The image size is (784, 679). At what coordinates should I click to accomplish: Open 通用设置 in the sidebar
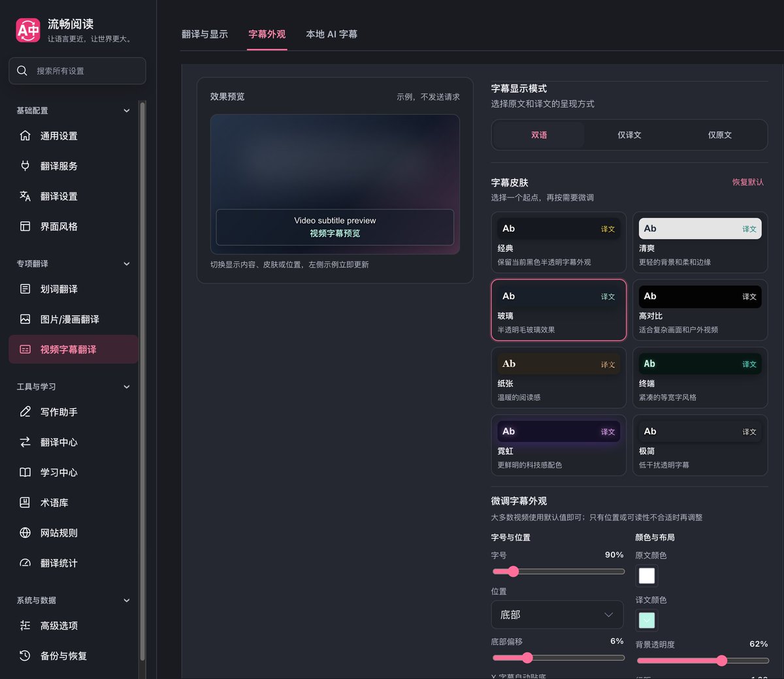click(73, 136)
